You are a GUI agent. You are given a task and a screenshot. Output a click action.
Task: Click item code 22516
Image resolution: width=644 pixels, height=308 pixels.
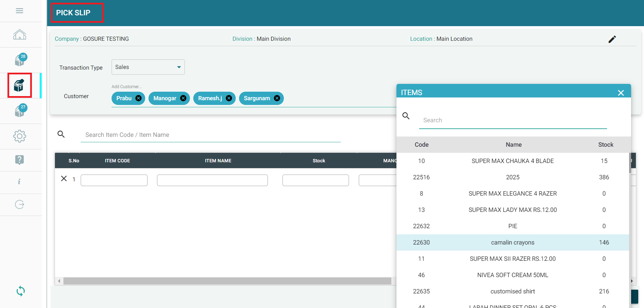(x=422, y=177)
